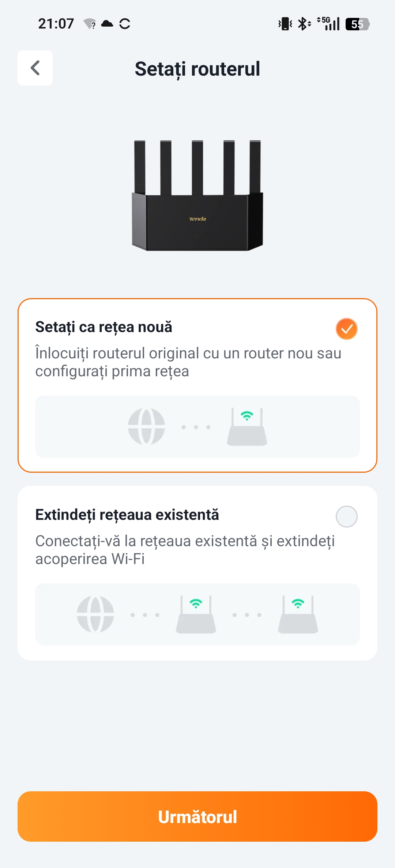Tap the rightmost router icon in extend diagram
Image resolution: width=395 pixels, height=868 pixels.
pos(298,614)
